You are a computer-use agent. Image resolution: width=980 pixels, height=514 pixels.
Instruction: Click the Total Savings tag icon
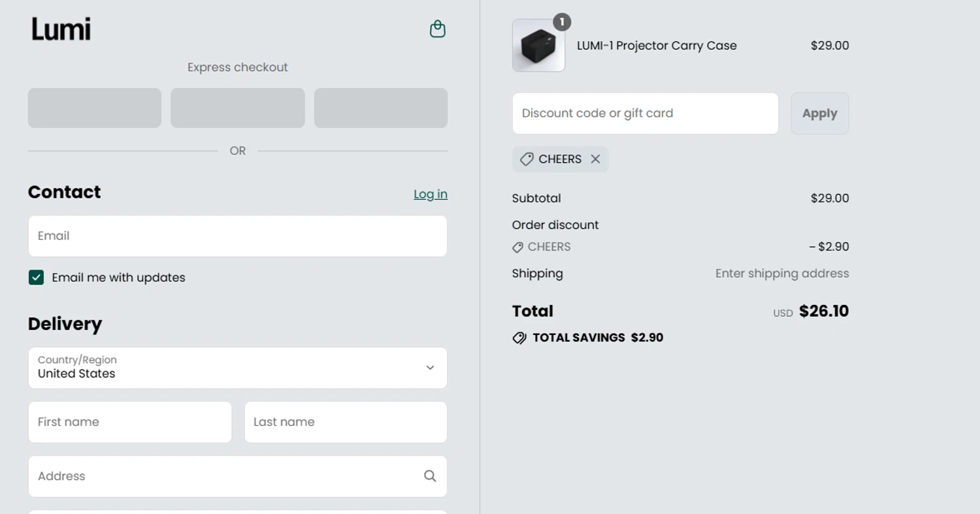(519, 338)
